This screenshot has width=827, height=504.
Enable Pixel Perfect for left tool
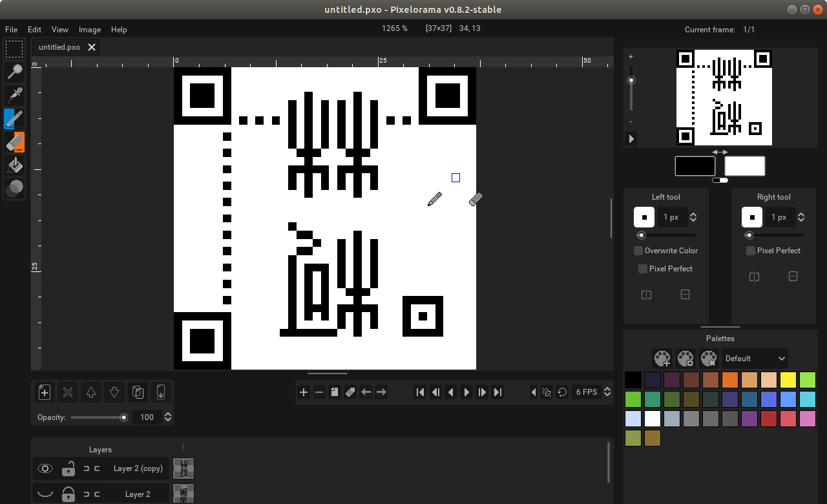coord(666,269)
